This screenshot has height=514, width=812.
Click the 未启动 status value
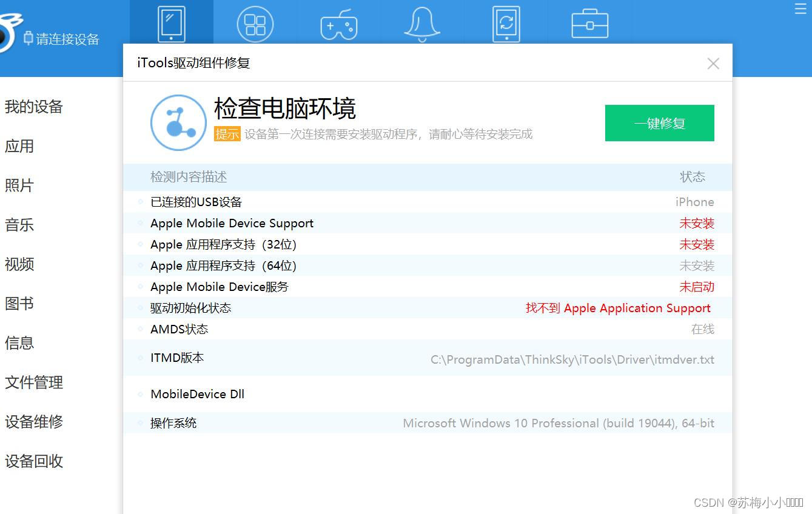[697, 287]
